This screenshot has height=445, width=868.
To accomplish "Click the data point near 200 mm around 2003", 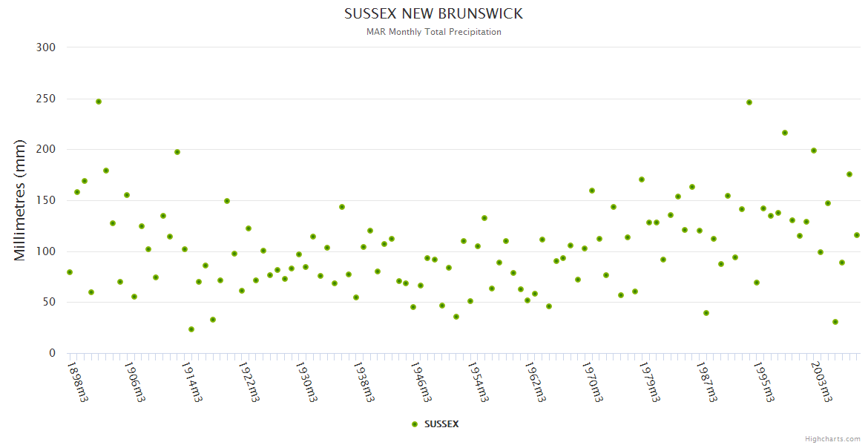I will point(814,151).
